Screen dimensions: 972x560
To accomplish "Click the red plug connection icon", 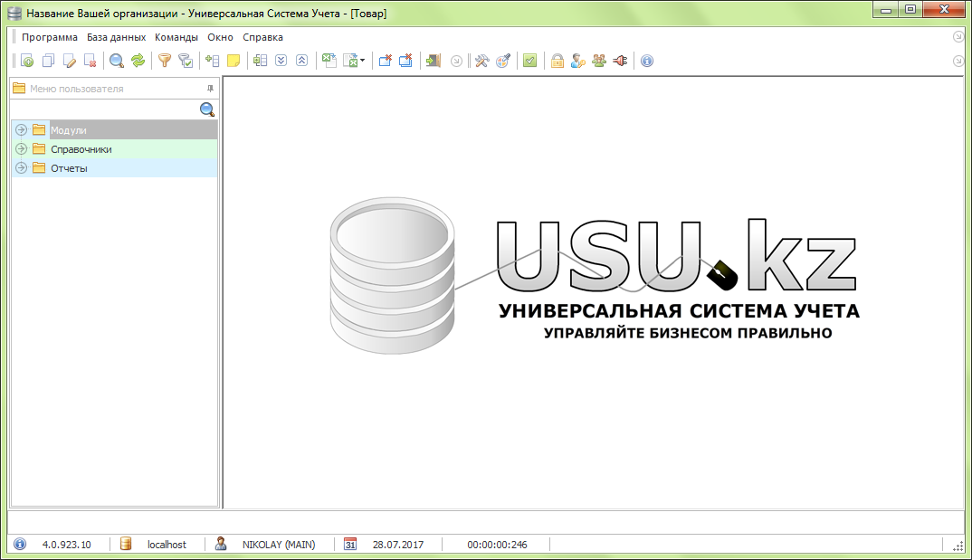I will pyautogui.click(x=621, y=61).
